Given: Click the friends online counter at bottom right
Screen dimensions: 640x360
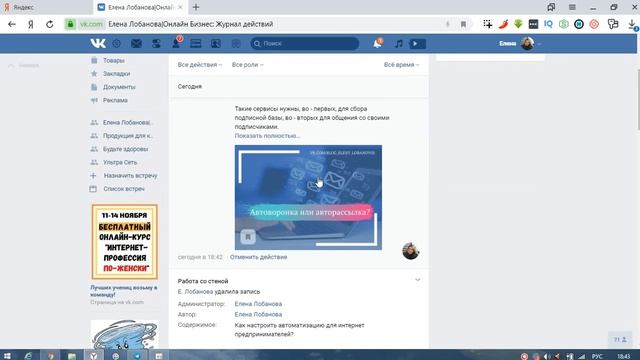Looking at the screenshot, I should (x=620, y=340).
